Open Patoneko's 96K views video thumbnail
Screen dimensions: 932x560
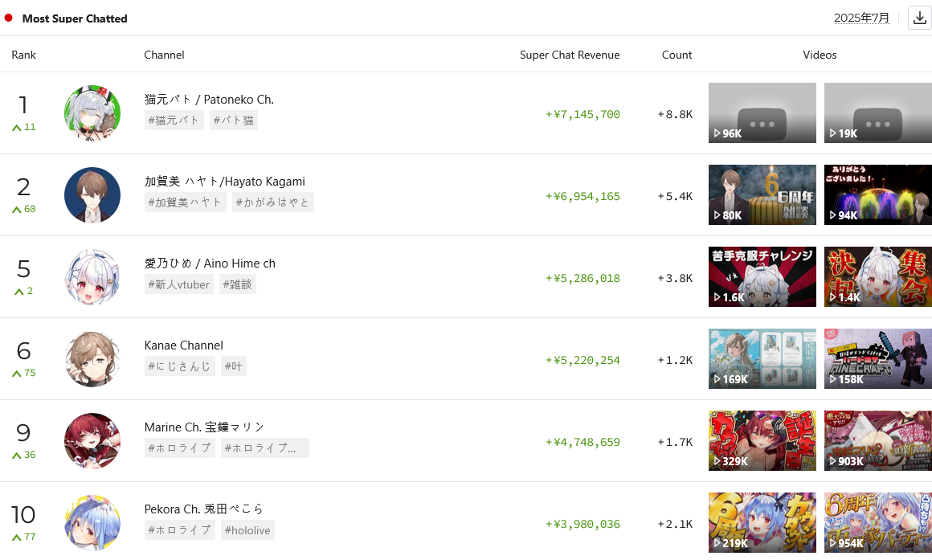click(x=762, y=113)
